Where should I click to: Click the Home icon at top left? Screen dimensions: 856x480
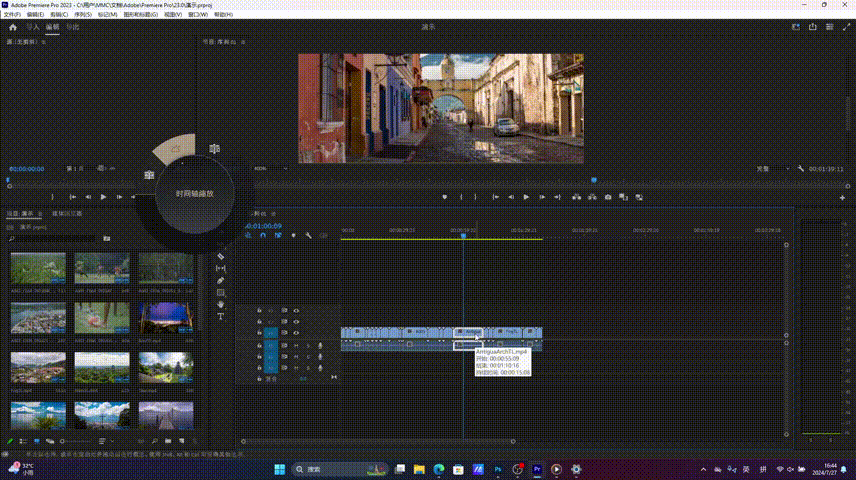point(13,28)
